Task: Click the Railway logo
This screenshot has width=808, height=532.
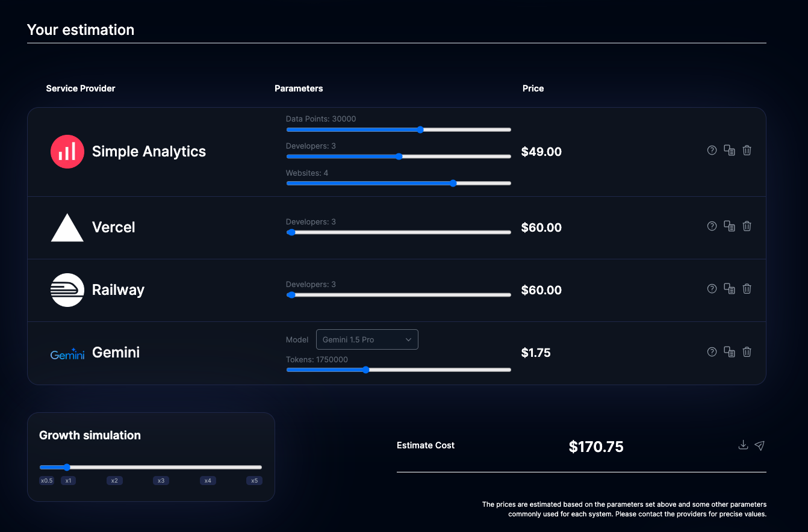Action: click(x=67, y=289)
